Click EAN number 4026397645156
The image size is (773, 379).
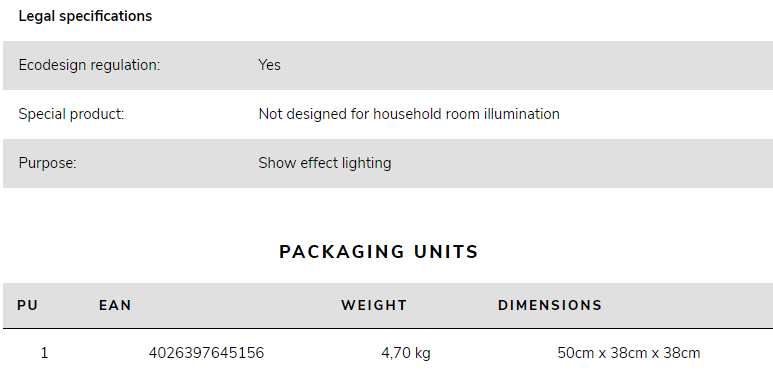click(207, 353)
